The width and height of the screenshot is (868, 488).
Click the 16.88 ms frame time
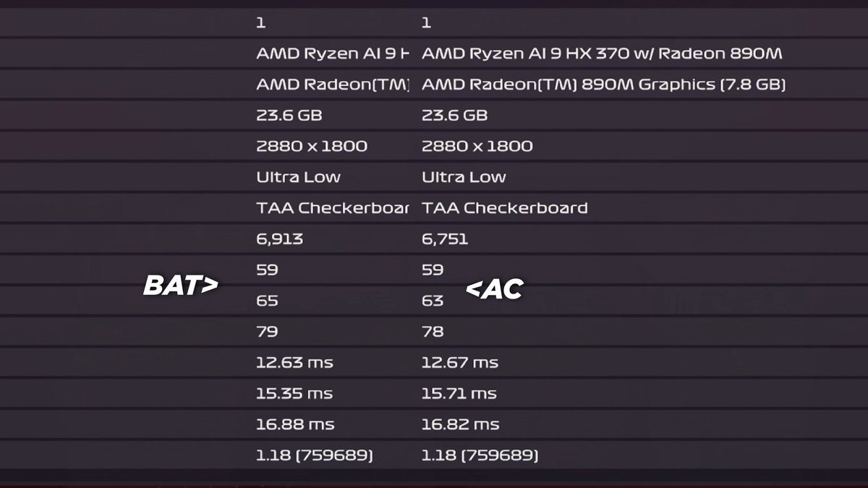coord(295,424)
